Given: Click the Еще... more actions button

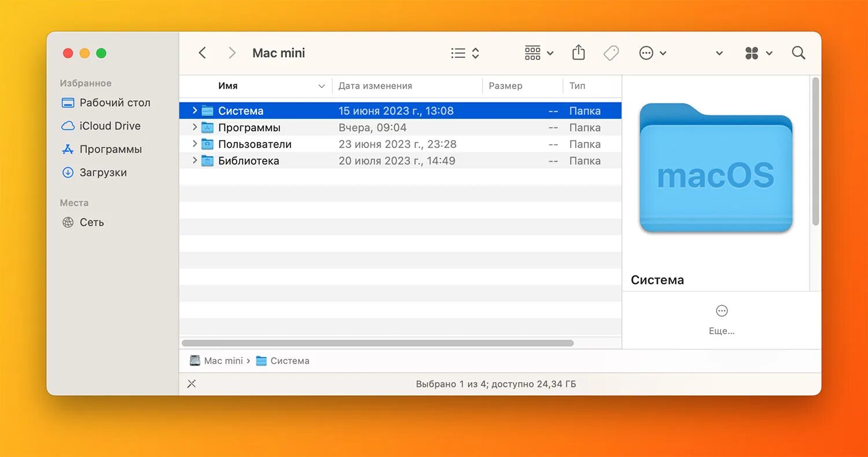Looking at the screenshot, I should (x=722, y=320).
